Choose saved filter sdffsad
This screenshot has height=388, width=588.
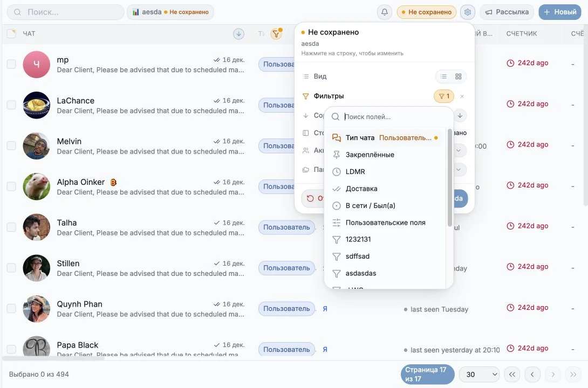(385, 256)
